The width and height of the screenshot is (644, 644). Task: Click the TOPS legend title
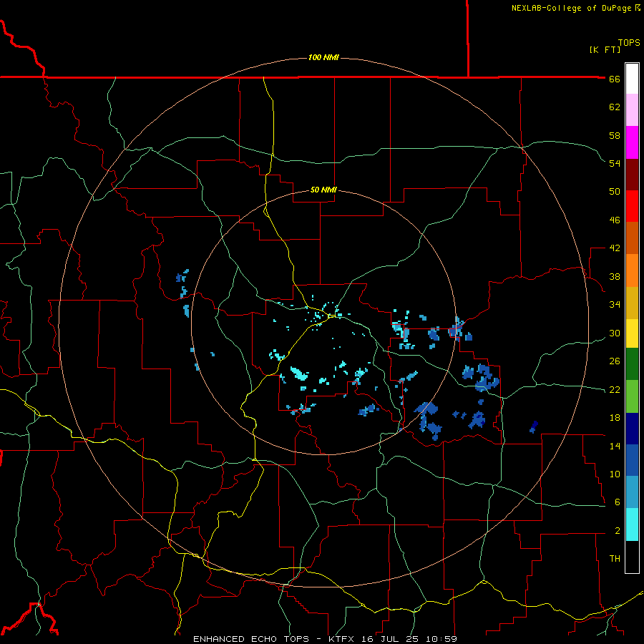tap(629, 43)
